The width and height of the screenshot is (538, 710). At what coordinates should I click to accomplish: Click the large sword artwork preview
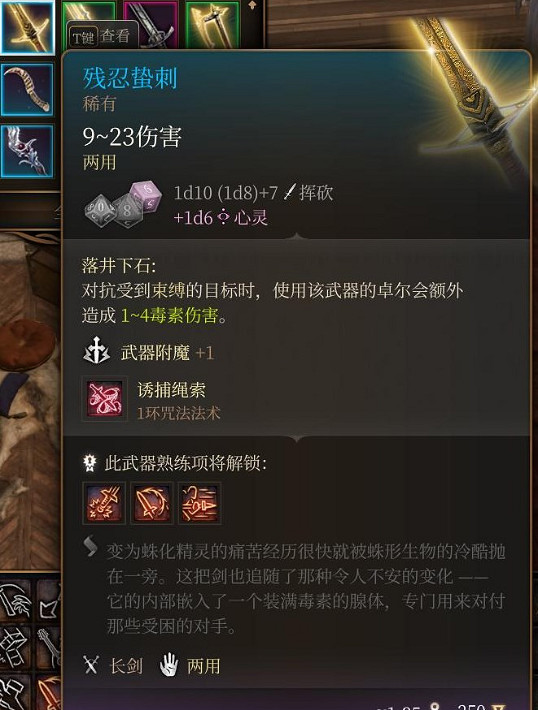tap(471, 91)
